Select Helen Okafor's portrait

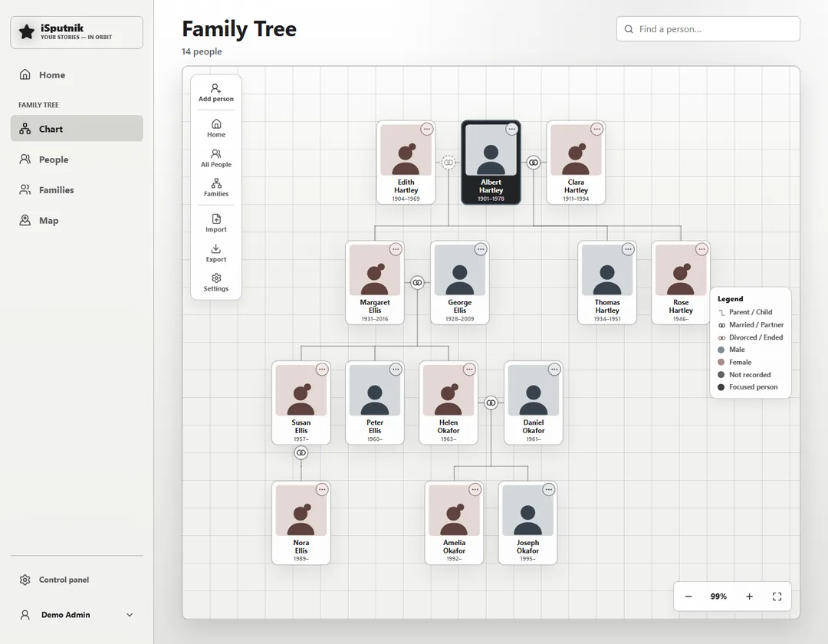(x=449, y=390)
